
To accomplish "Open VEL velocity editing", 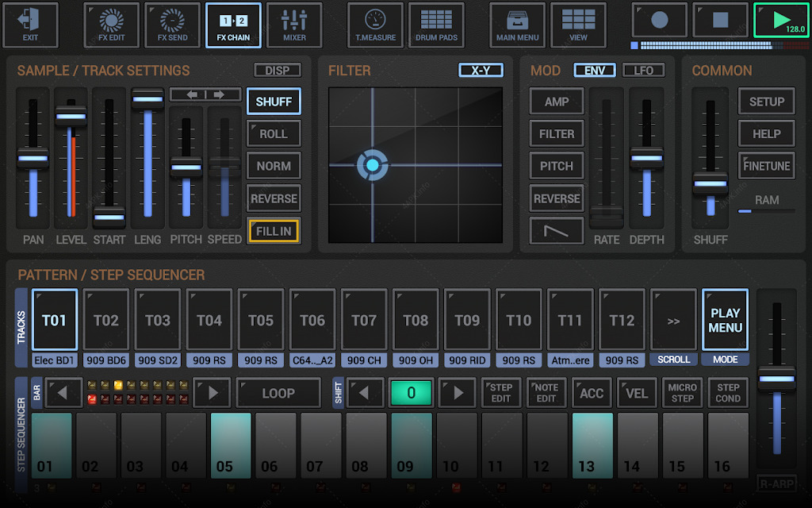I will pyautogui.click(x=637, y=393).
